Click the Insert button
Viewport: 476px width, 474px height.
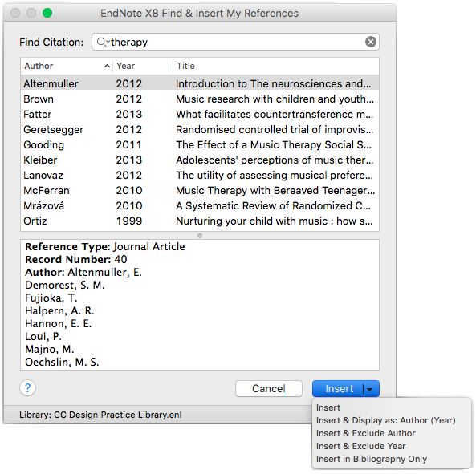(x=339, y=389)
